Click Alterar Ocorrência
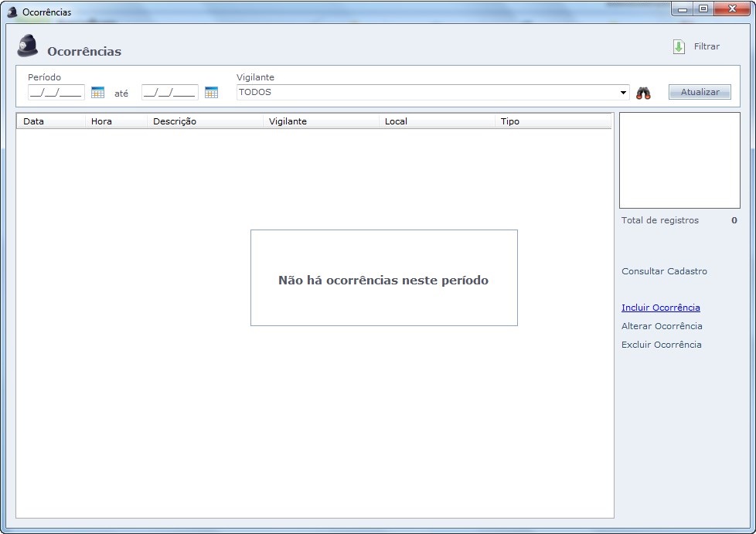 662,326
